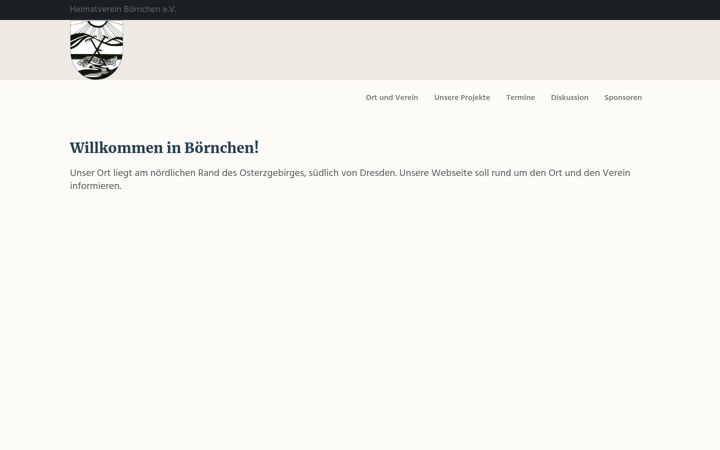The image size is (720, 450).
Task: View the Sponsoren page
Action: pyautogui.click(x=623, y=97)
